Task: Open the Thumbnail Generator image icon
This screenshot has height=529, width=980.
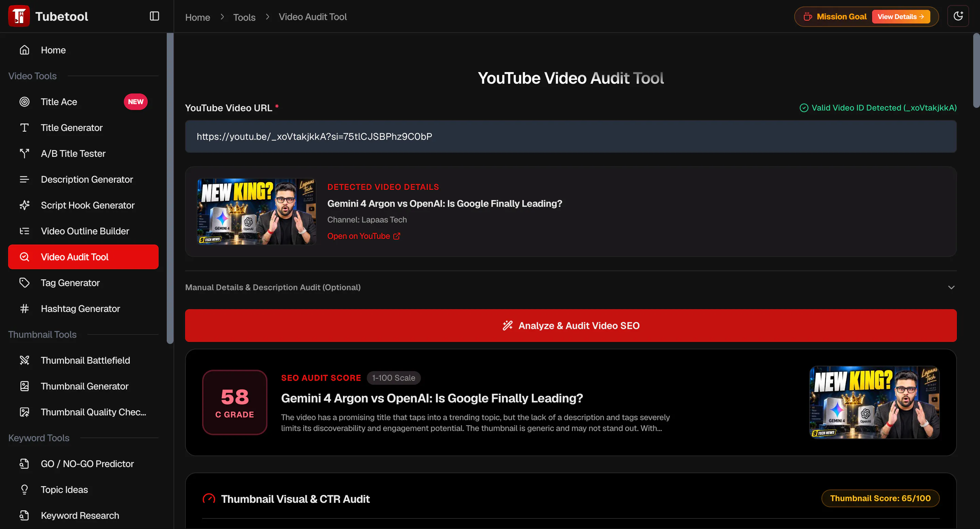Action: pos(24,386)
